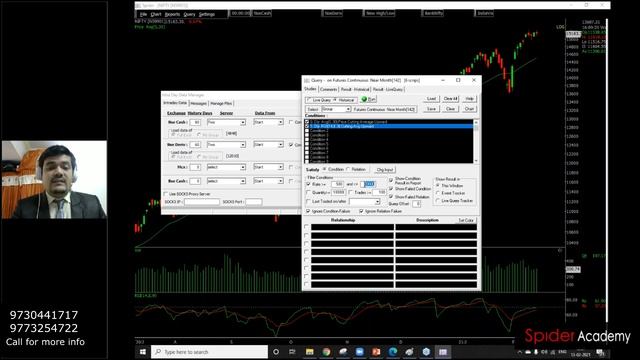Viewport: 640px width, 360px height.
Task: Open File Explorer from the taskbar
Action: (x=309, y=352)
